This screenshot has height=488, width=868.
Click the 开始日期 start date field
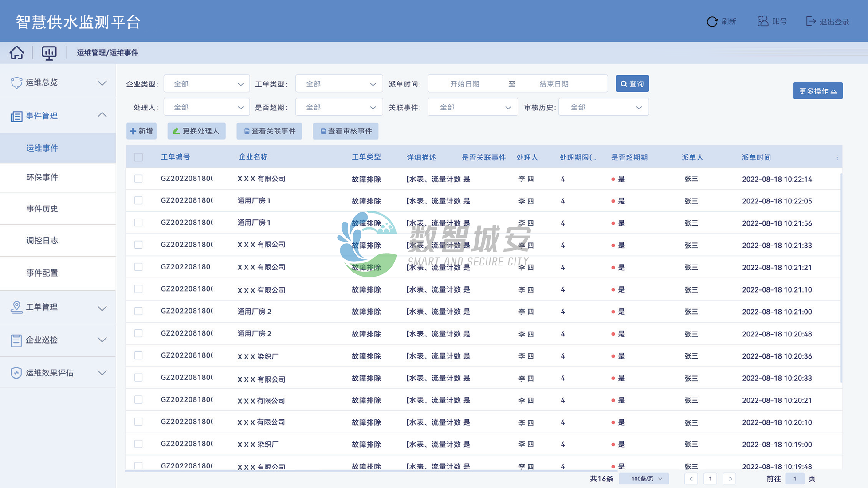tap(464, 84)
